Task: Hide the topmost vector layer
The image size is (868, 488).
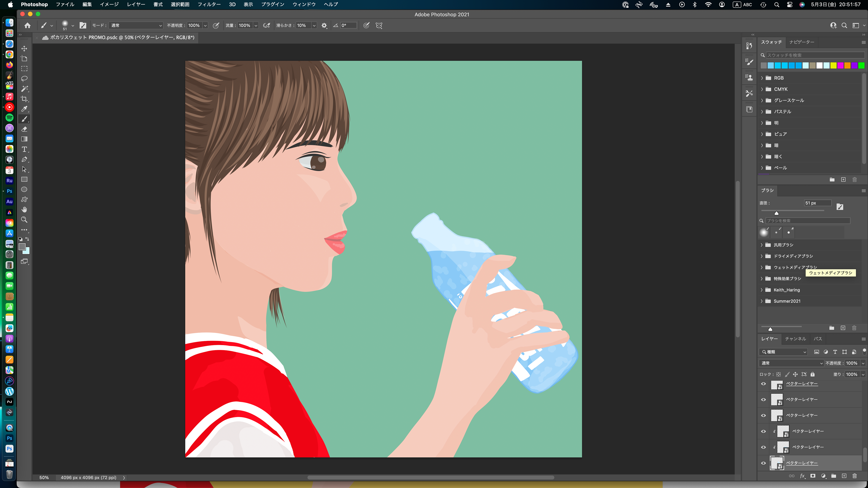Action: (764, 384)
